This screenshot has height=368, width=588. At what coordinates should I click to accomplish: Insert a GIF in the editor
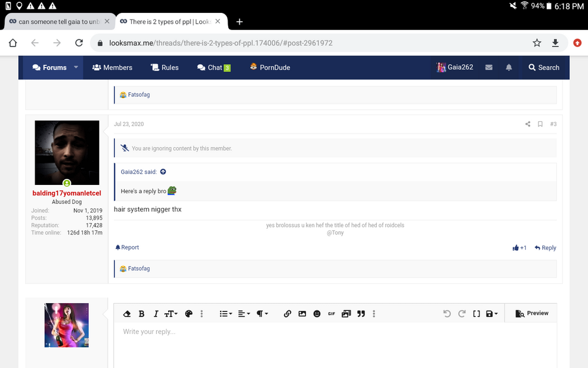click(332, 314)
